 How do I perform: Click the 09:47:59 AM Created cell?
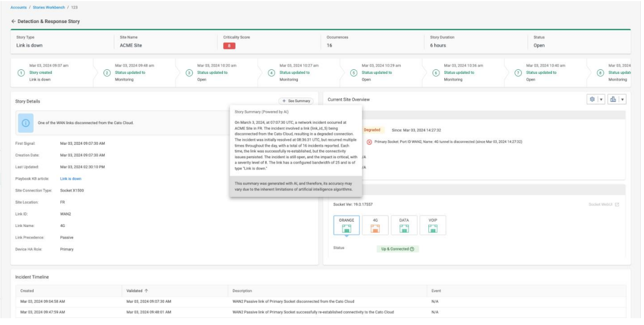coord(43,312)
